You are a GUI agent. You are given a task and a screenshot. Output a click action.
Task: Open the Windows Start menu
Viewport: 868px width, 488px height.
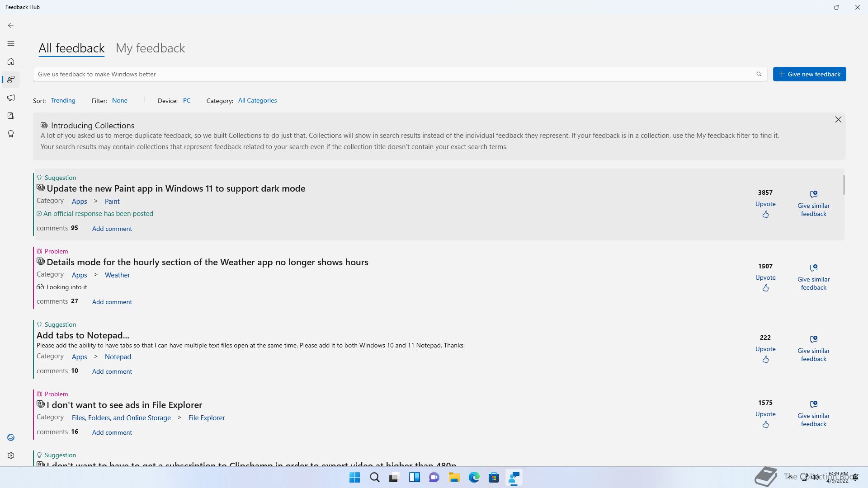click(x=355, y=477)
